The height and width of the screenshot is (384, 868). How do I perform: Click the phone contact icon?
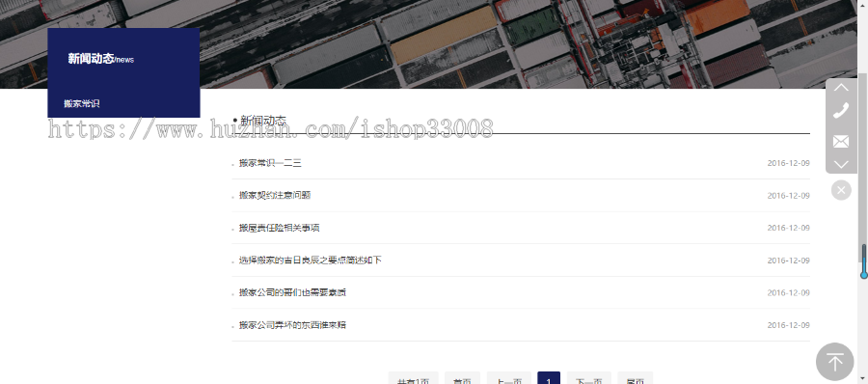click(x=841, y=110)
